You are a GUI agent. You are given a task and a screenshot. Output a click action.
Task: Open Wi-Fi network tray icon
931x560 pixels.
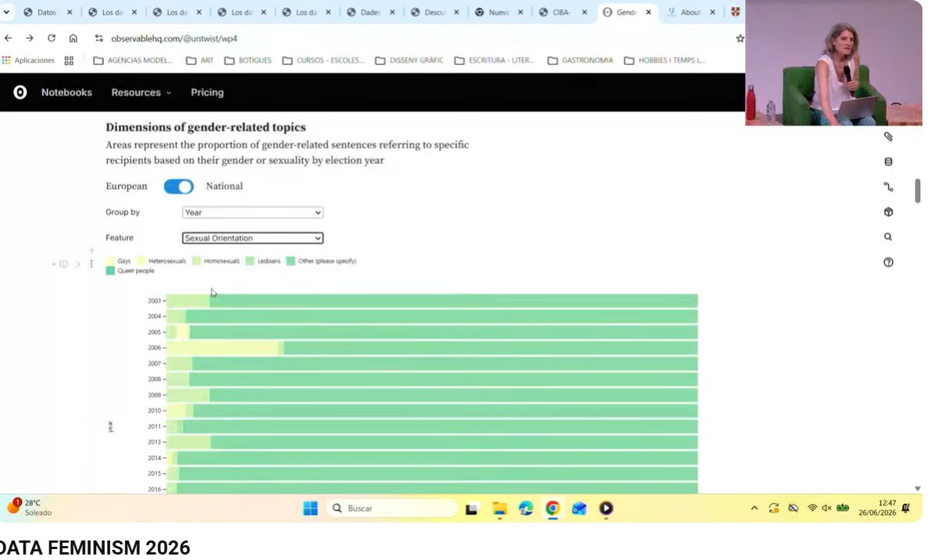click(812, 508)
